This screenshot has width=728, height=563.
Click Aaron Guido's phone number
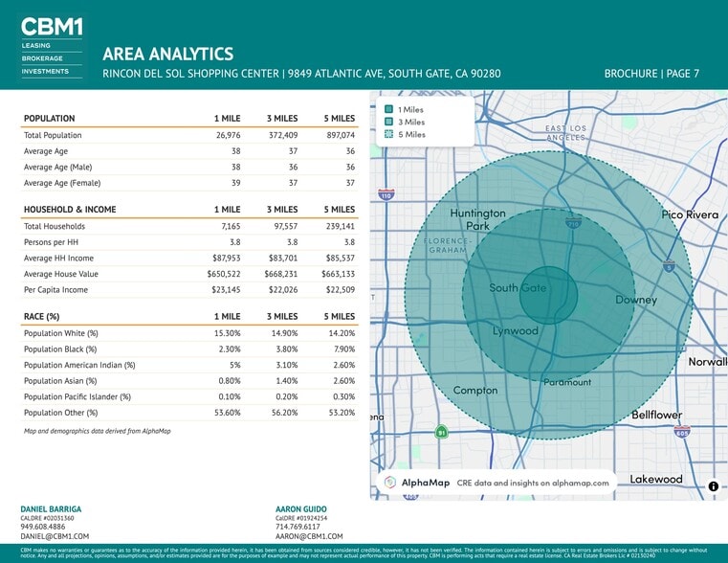[x=298, y=527]
